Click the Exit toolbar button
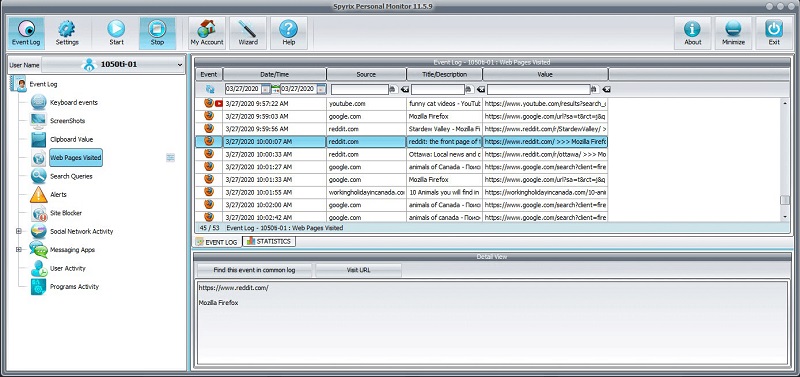 tap(774, 34)
